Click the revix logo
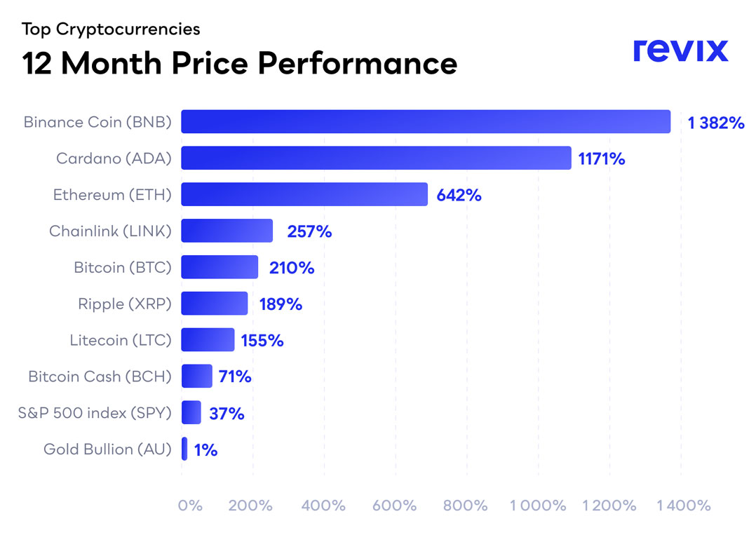Image resolution: width=756 pixels, height=542 pixels. (x=680, y=50)
